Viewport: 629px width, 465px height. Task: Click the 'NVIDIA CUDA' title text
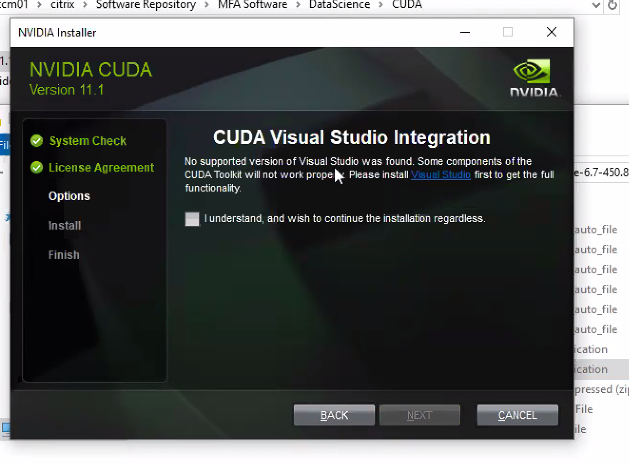(91, 70)
